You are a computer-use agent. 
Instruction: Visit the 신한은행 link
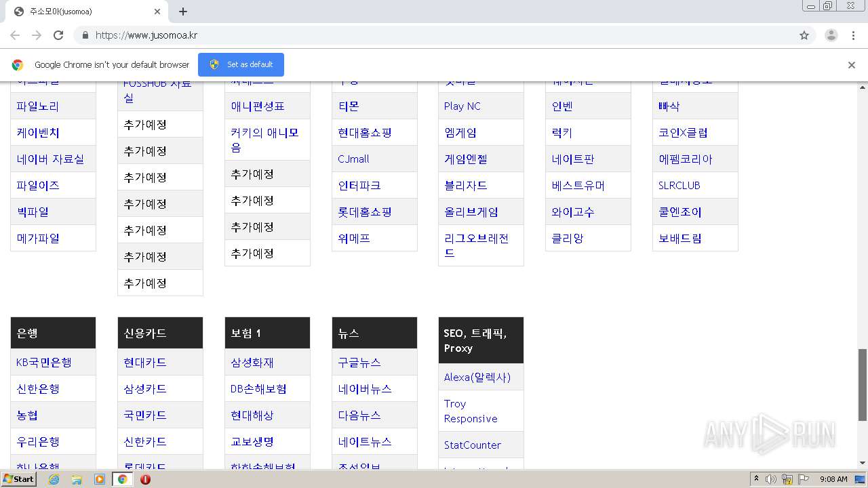click(x=38, y=389)
